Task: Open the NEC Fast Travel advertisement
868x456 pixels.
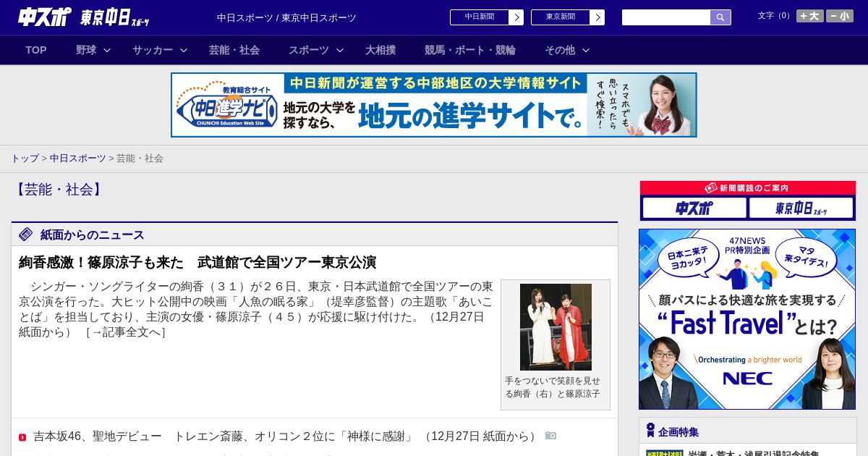Action: (x=747, y=319)
